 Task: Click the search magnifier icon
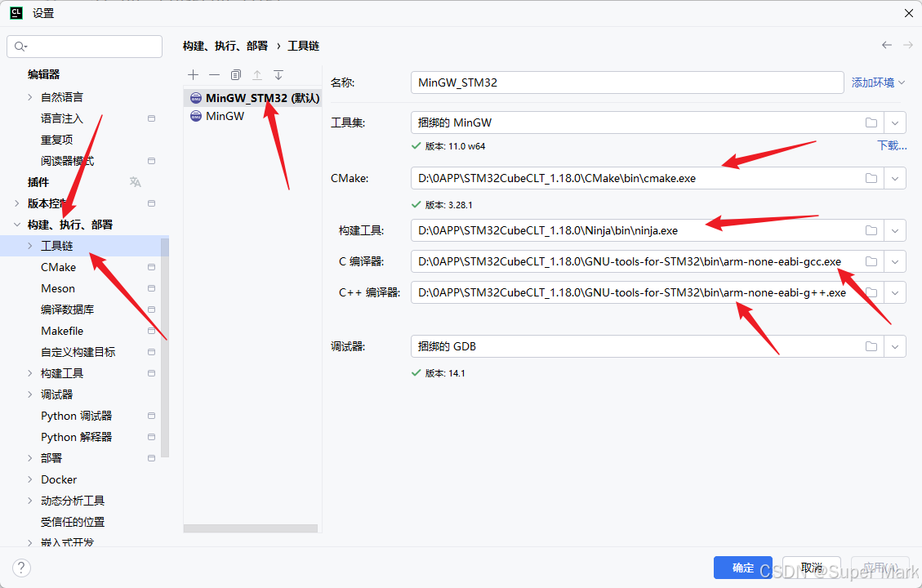[20, 47]
